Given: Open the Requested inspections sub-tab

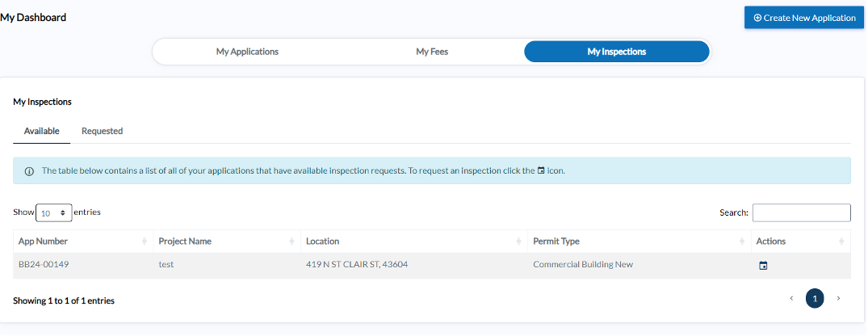Looking at the screenshot, I should [x=102, y=131].
